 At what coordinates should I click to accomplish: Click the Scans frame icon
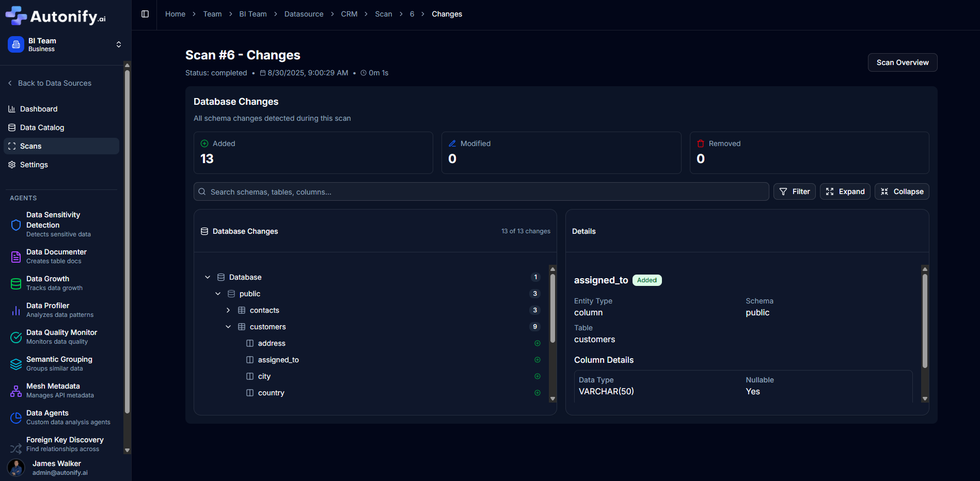(x=12, y=146)
